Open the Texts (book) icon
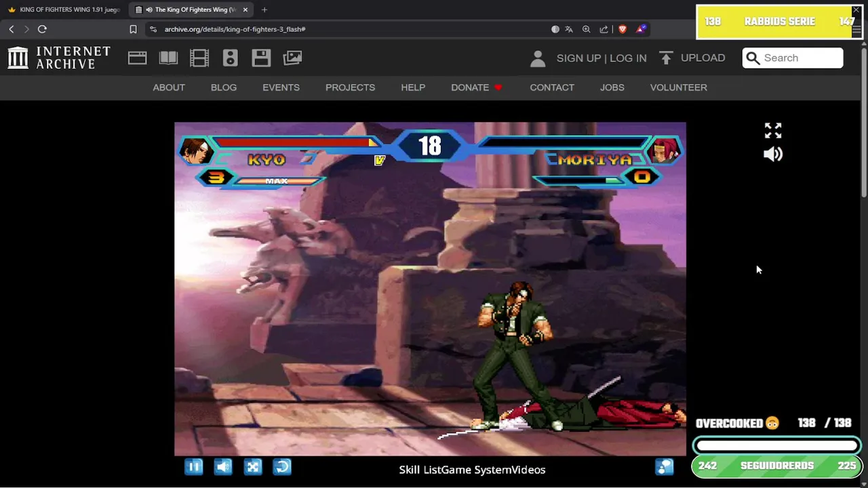Screen dimensions: 868x488 168,58
